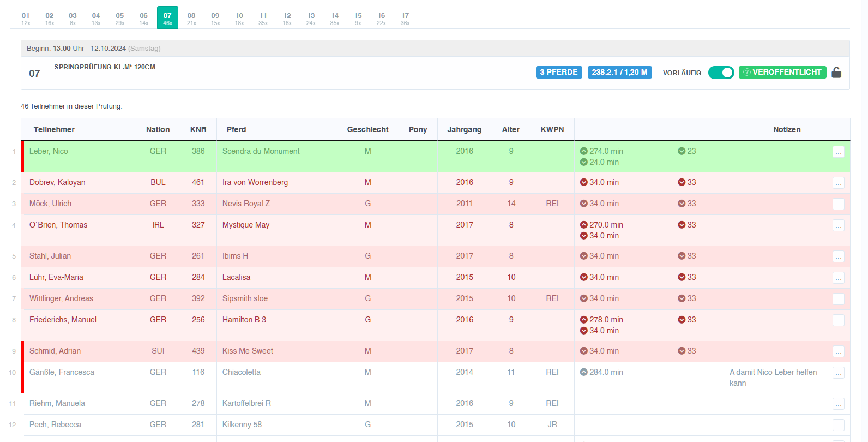Screen dimensions: 868x442
Task: Click the 3 Pferde badge
Action: (559, 72)
